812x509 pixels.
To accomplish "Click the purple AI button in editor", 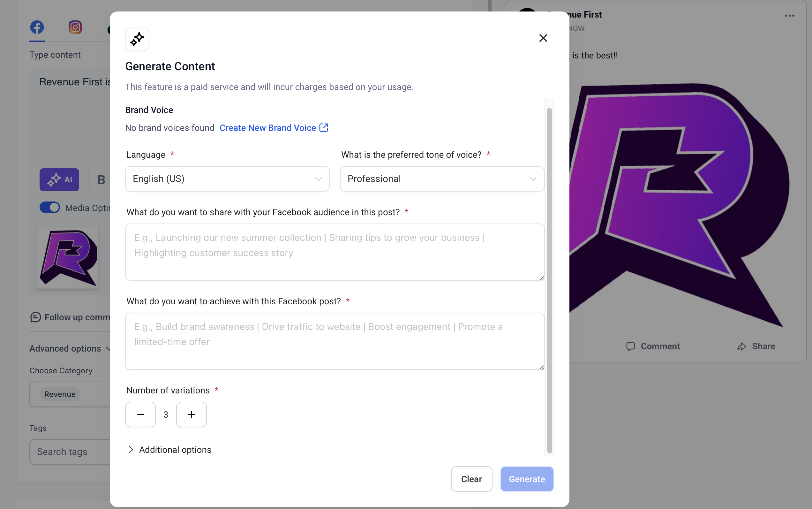I will 59,180.
